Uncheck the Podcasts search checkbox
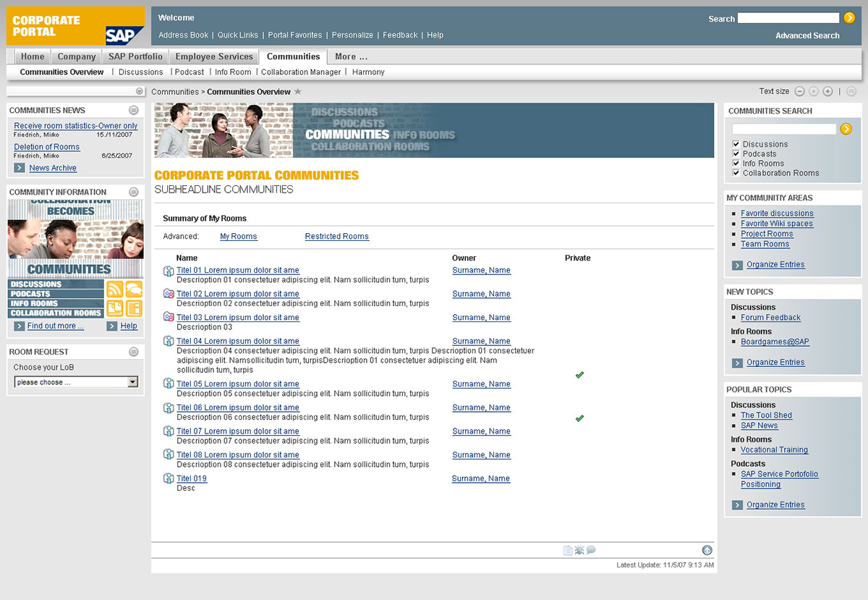This screenshot has height=600, width=868. click(x=736, y=154)
